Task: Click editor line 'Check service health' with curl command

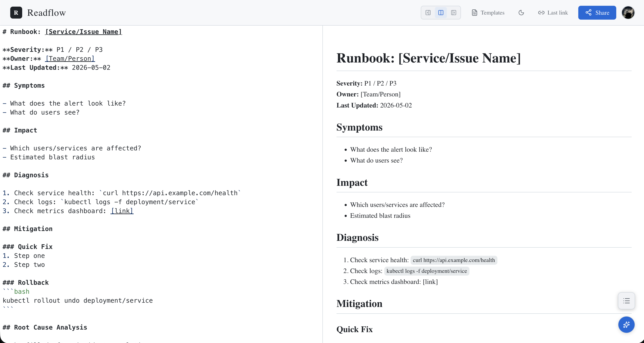Action: pyautogui.click(x=121, y=193)
